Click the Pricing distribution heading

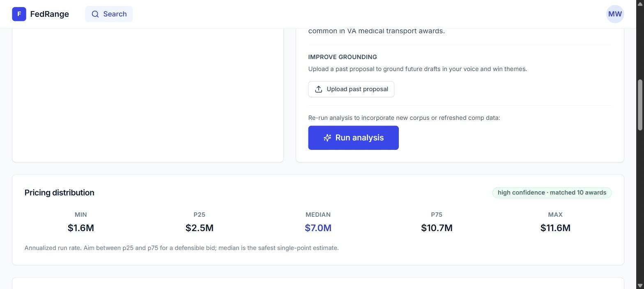(59, 193)
